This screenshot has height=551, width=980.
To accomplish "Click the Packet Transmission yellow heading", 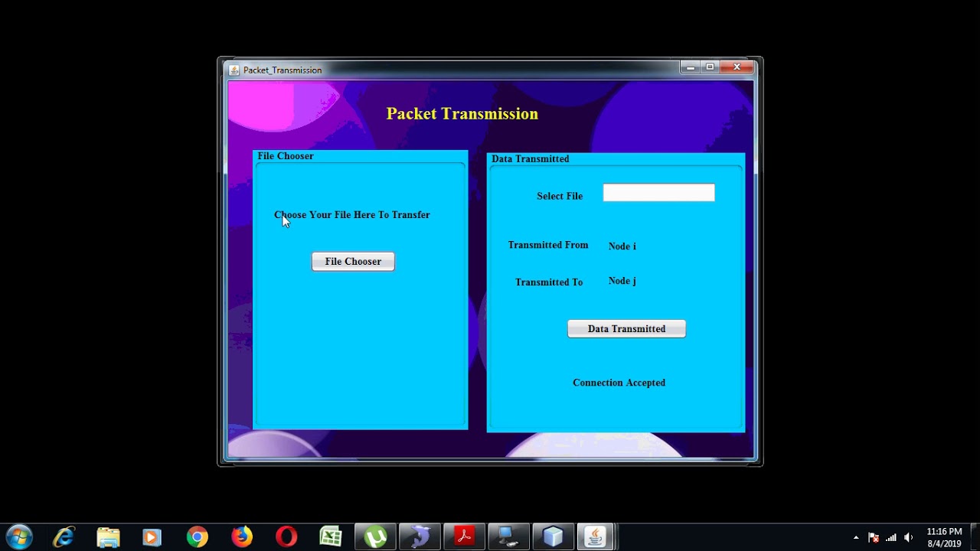I will coord(462,114).
